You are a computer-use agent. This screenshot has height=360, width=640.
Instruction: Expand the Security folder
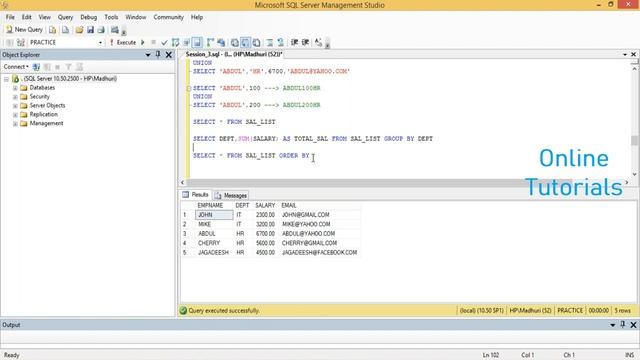[15, 97]
